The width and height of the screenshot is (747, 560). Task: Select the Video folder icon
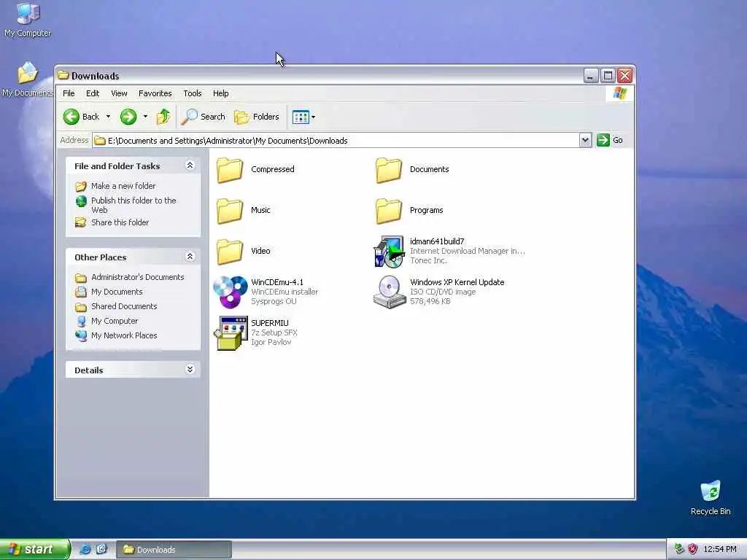coord(230,252)
